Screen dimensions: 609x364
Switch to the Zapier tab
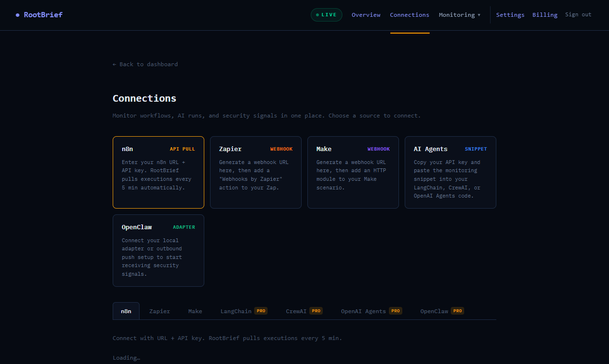pos(160,311)
